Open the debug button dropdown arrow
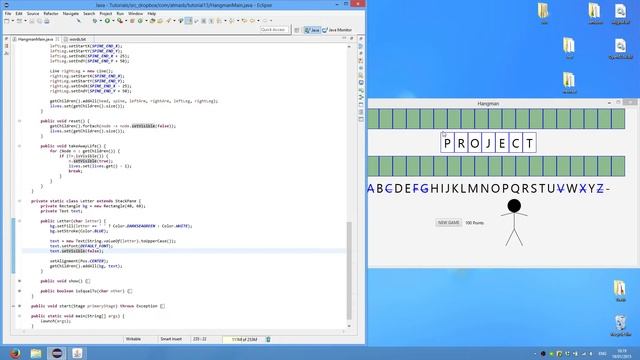 (x=100, y=21)
